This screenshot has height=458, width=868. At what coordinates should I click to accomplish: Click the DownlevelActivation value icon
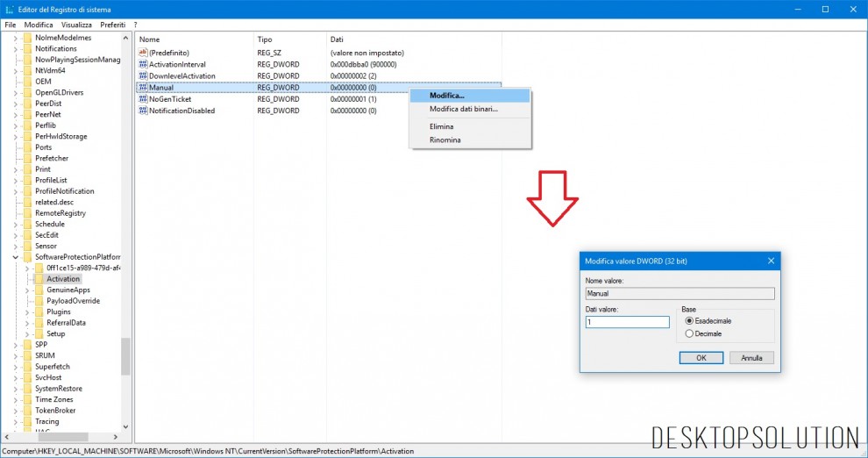click(143, 76)
